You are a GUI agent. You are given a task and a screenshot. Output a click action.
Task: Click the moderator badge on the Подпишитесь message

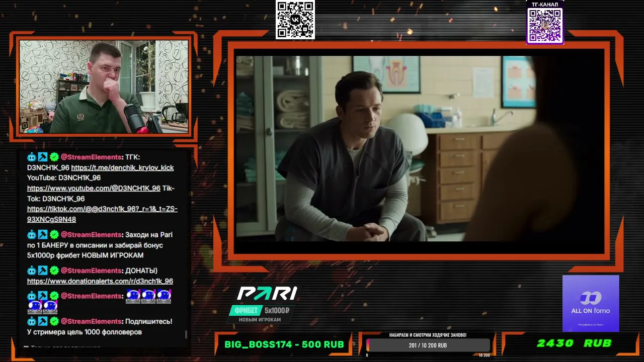[43, 321]
